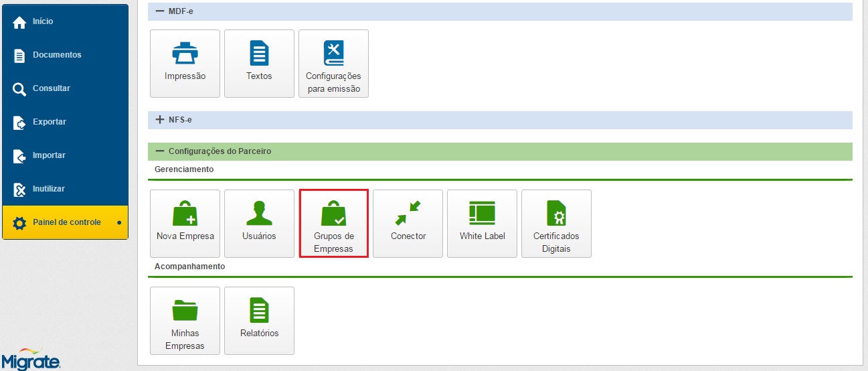Select Consultar in the sidebar
This screenshot has width=868, height=371.
(x=51, y=88)
